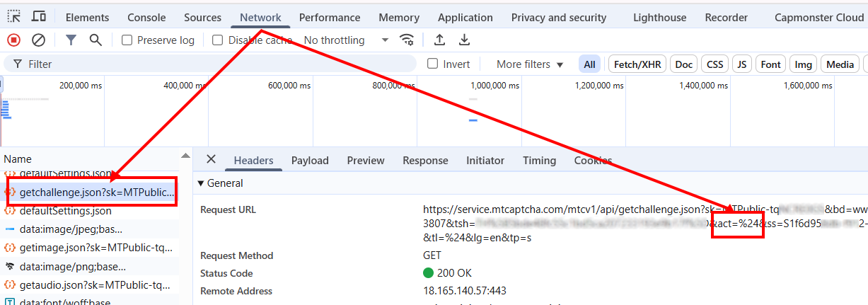The width and height of the screenshot is (868, 305).
Task: Toggle the device toolbar icon
Action: (39, 17)
